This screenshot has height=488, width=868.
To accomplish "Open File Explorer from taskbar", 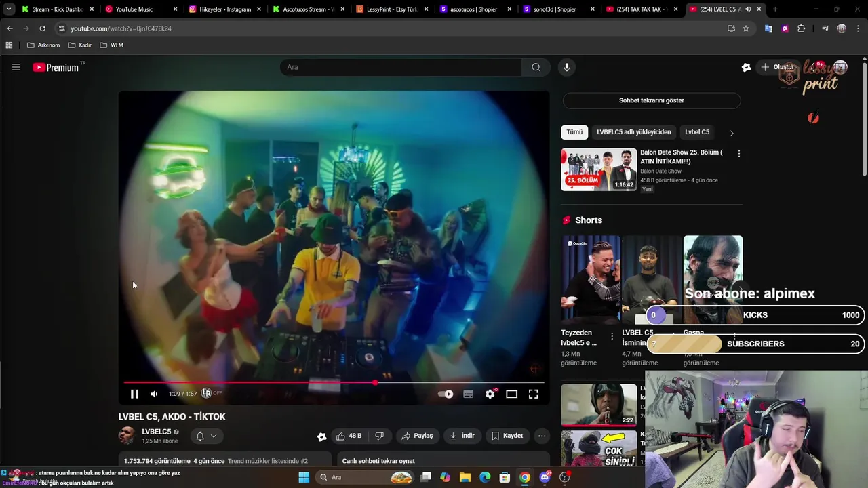I will tap(465, 477).
